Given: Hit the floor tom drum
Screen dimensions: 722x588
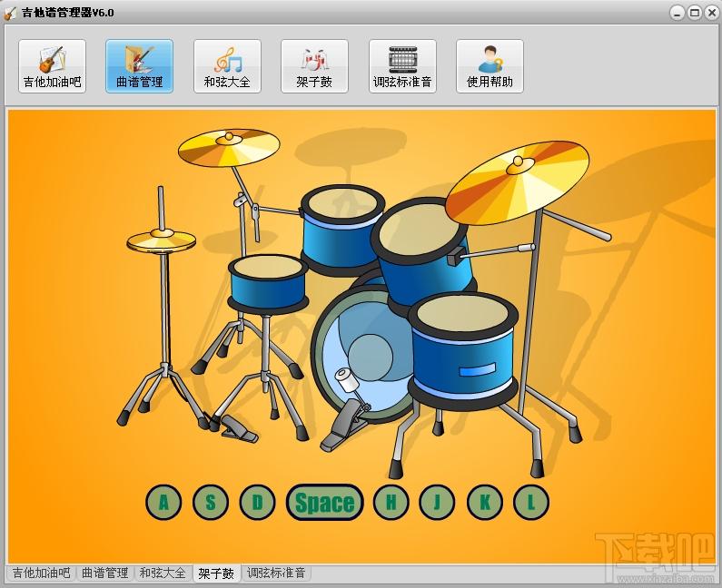Looking at the screenshot, I should point(463,350).
